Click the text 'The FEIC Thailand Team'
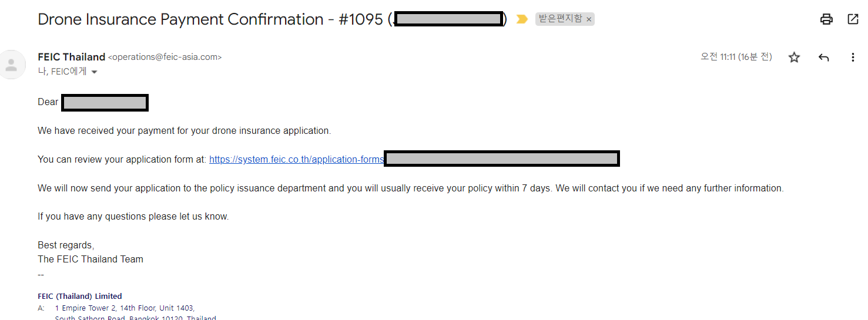The width and height of the screenshot is (868, 320). pyautogui.click(x=91, y=259)
